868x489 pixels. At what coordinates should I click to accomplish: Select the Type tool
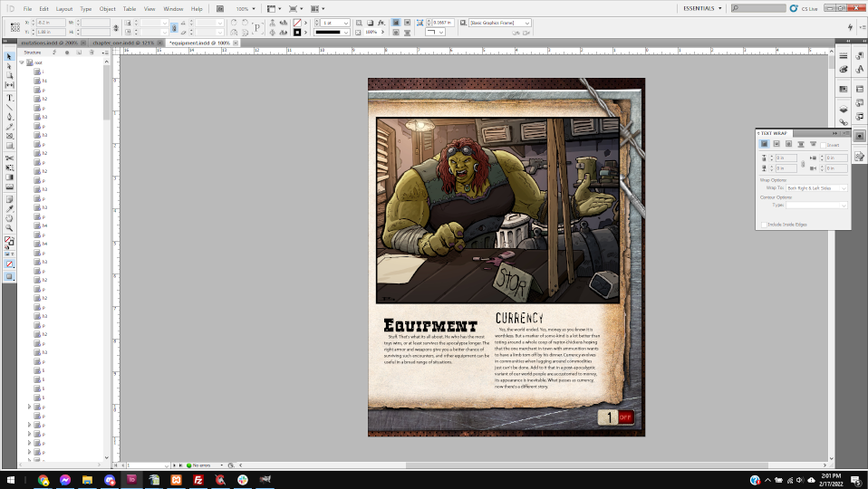pyautogui.click(x=10, y=97)
